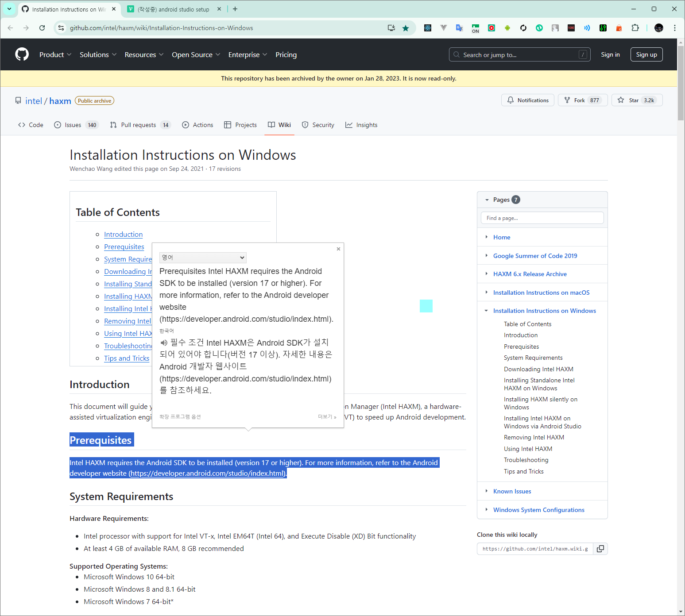Click the intel owner link
This screenshot has width=685, height=616.
(34, 101)
